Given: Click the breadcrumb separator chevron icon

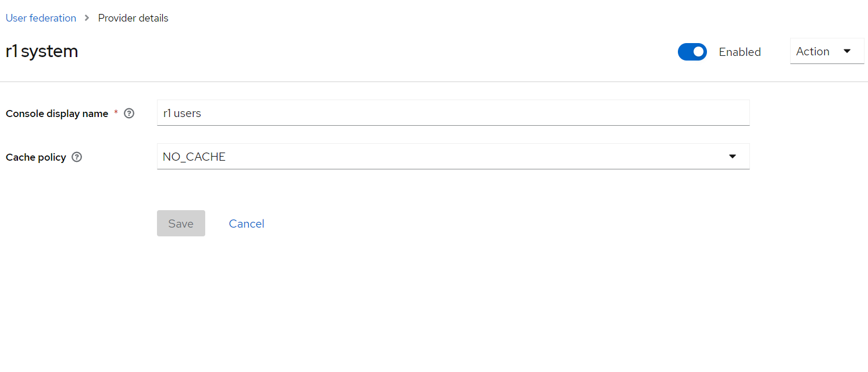Looking at the screenshot, I should click(86, 18).
